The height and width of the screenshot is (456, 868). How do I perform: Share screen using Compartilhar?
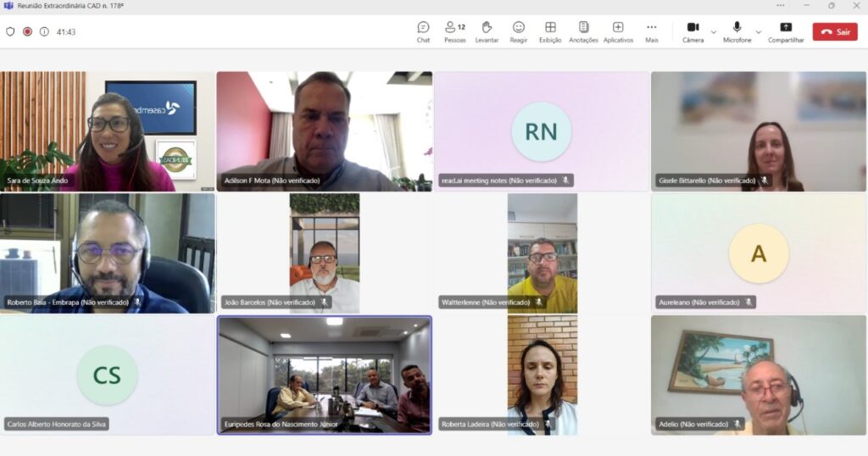786,31
